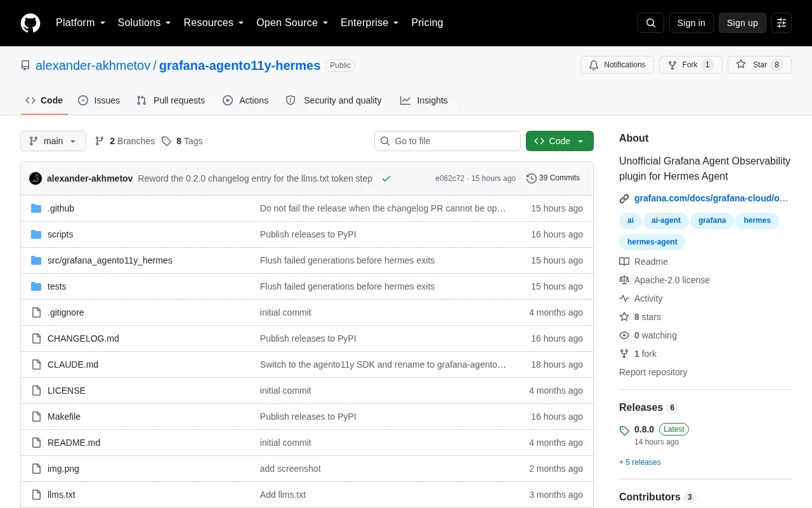Image resolution: width=812 pixels, height=508 pixels.
Task: Open the 2 Branches link
Action: (125, 141)
